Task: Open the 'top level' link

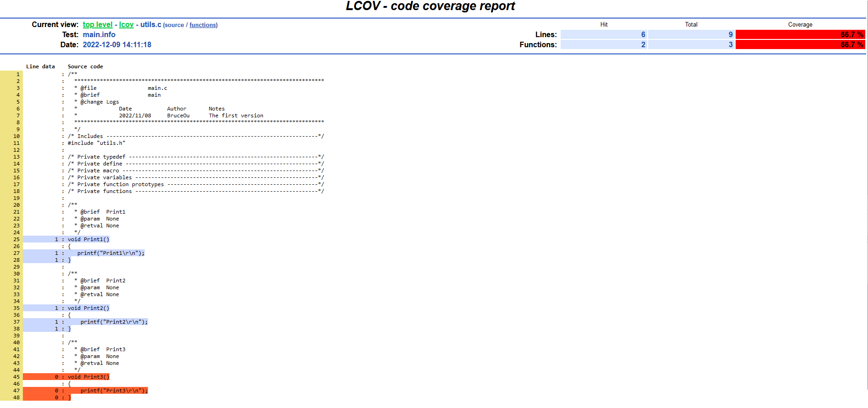Action: click(98, 25)
